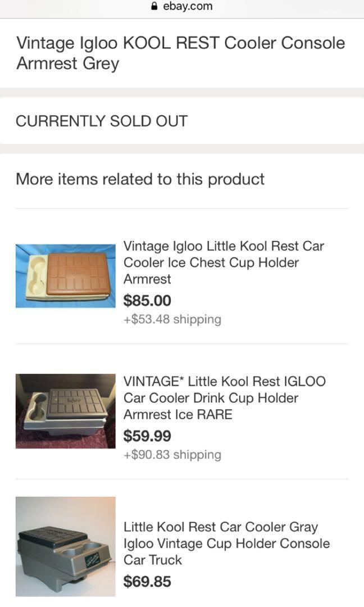Image resolution: width=364 pixels, height=607 pixels.
Task: Click the heading More items related to this product
Action: click(140, 179)
